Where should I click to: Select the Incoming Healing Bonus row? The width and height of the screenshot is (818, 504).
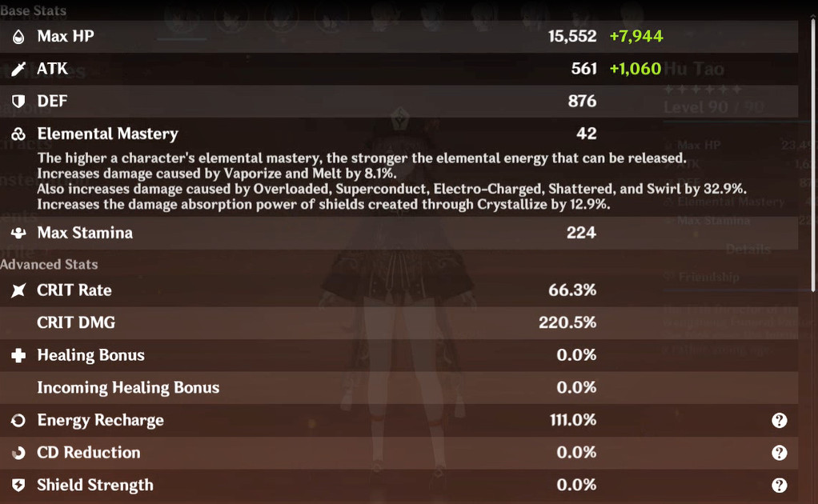pyautogui.click(x=399, y=388)
